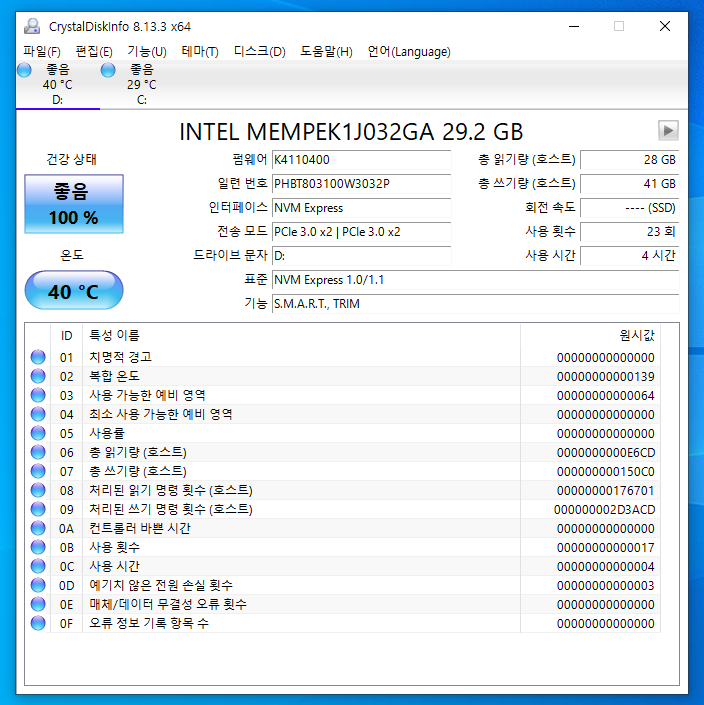The image size is (704, 705).
Task: Click raw value 00000000000004
Action: 606,567
